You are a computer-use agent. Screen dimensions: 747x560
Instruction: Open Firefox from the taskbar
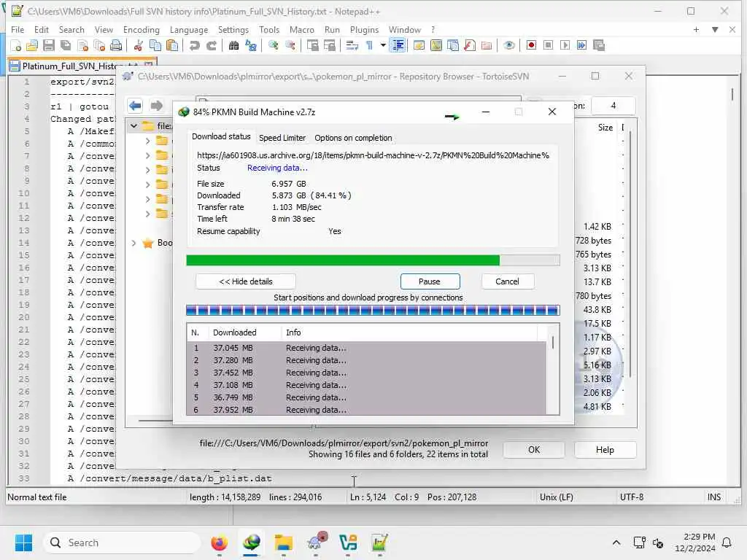(220, 542)
